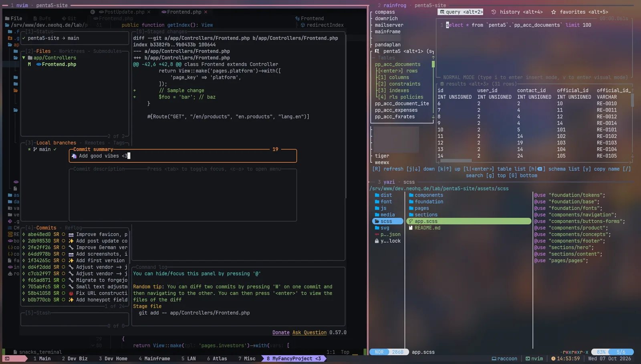The width and height of the screenshot is (641, 364).
Task: Switch to the 2 Dev Biz workspace
Action: point(75,358)
